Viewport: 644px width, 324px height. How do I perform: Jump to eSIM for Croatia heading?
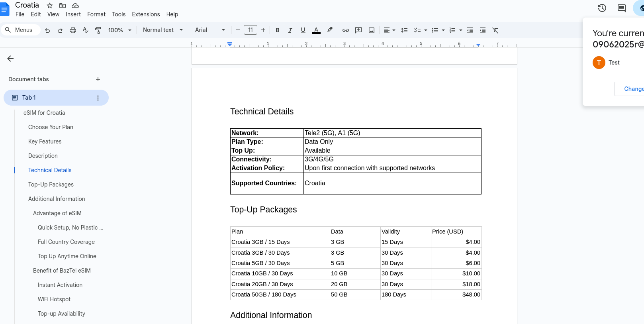pyautogui.click(x=44, y=113)
